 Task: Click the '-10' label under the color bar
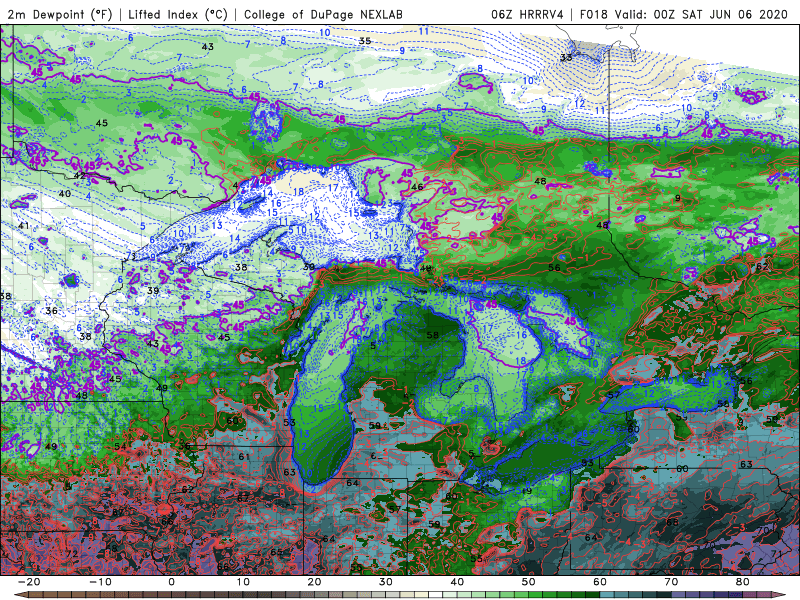[x=100, y=582]
